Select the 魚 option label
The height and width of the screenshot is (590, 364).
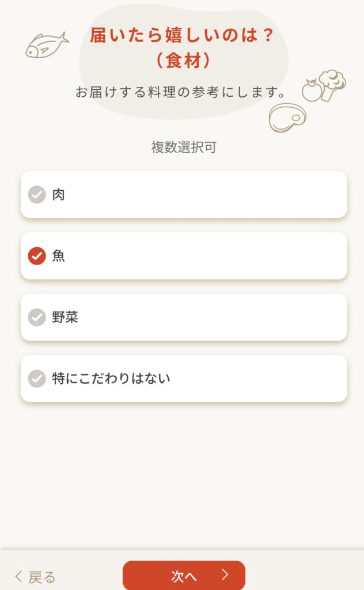coord(59,256)
